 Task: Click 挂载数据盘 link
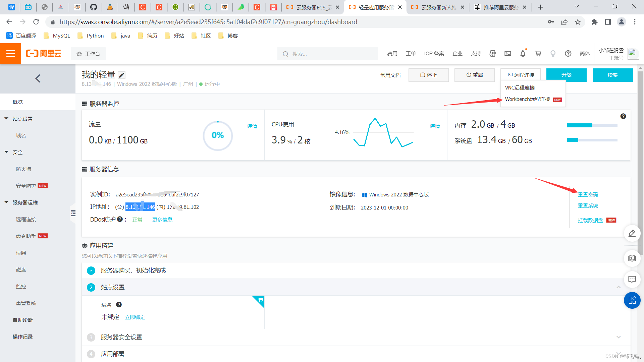[590, 220]
